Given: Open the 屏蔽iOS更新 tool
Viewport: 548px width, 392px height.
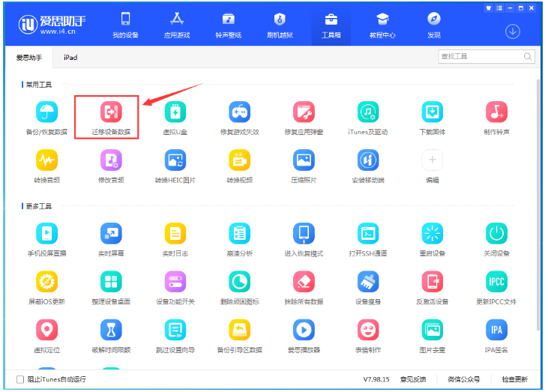Looking at the screenshot, I should click(x=46, y=289).
